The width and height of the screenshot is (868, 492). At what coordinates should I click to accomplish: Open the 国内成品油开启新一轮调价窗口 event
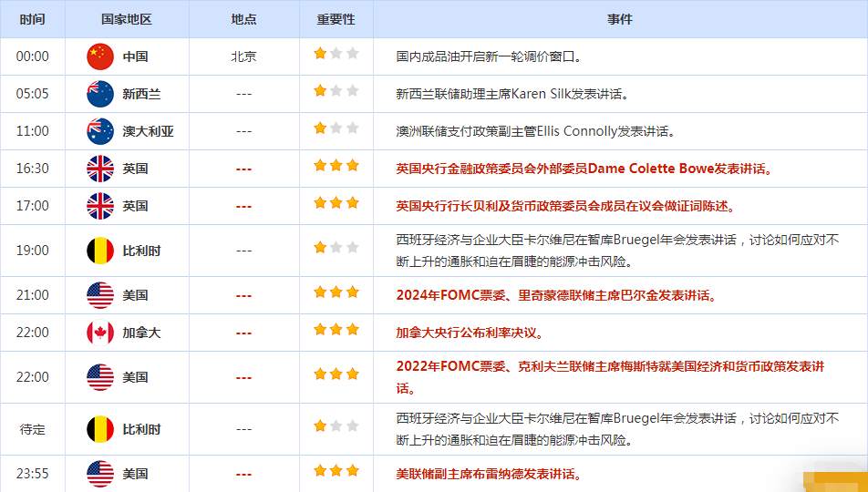[x=489, y=56]
